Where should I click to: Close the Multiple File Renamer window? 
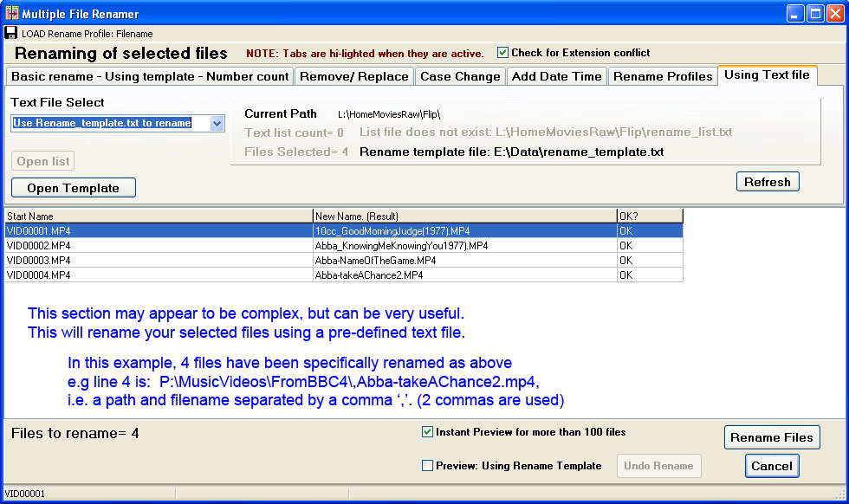835,14
